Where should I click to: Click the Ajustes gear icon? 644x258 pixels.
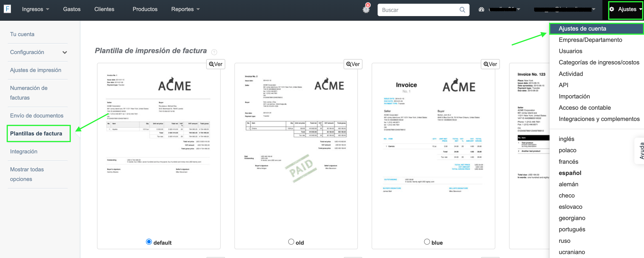pos(612,9)
